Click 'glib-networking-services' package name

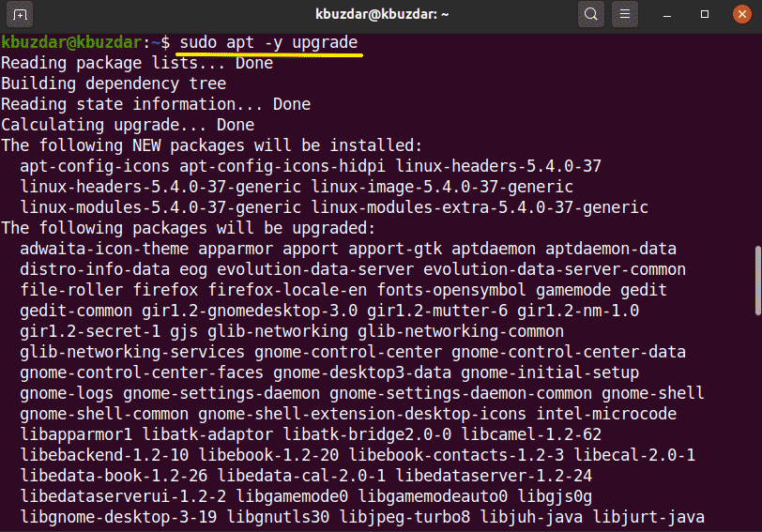(132, 352)
